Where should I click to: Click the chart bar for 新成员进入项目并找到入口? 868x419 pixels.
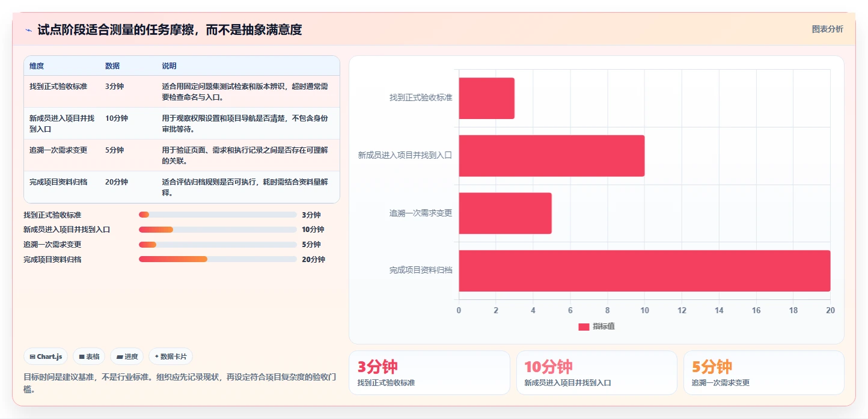(x=552, y=156)
